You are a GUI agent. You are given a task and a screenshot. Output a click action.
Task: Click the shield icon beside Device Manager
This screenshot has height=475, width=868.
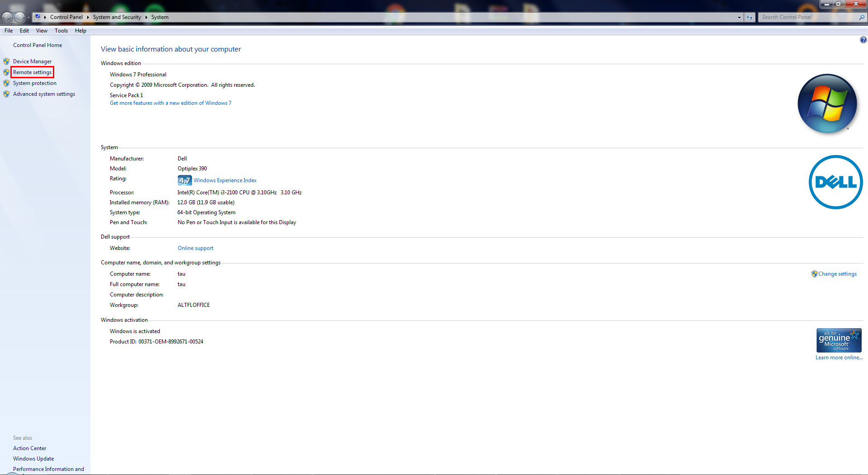6,61
